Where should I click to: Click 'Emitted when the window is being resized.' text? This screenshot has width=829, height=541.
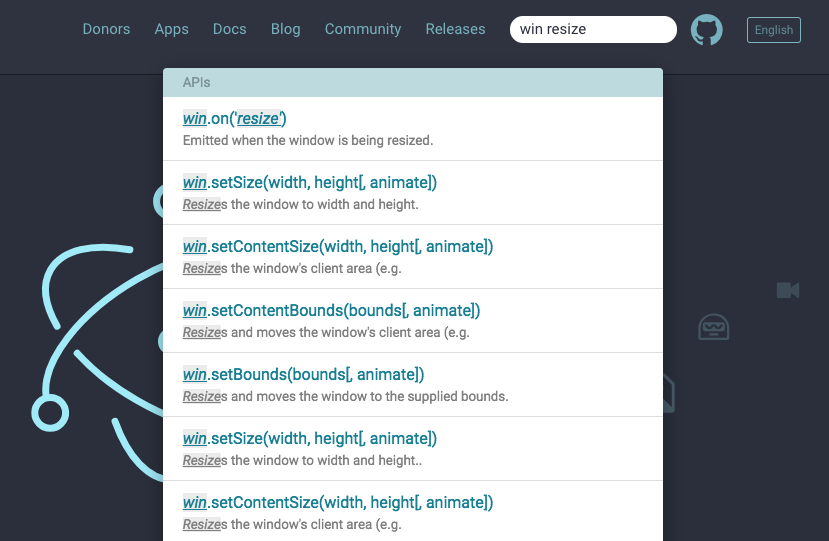tap(308, 141)
